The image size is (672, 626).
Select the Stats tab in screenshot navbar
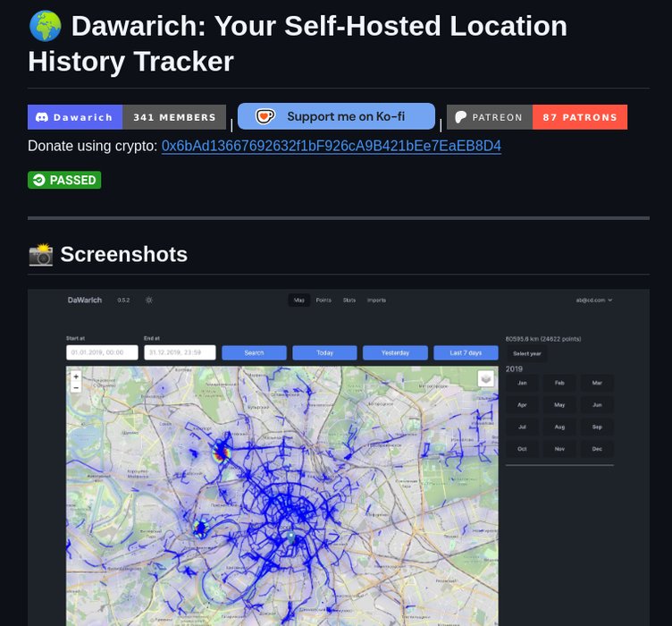[x=349, y=300]
